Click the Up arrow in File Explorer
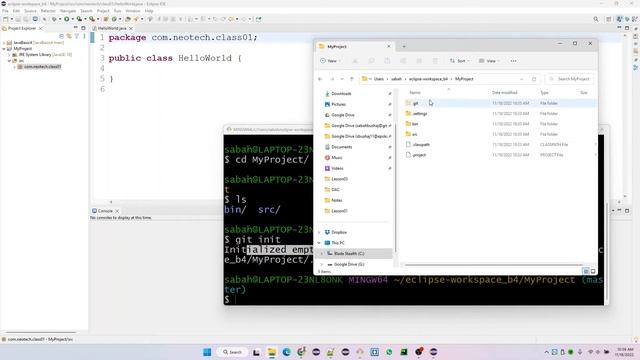The height and width of the screenshot is (360, 640). [x=352, y=79]
